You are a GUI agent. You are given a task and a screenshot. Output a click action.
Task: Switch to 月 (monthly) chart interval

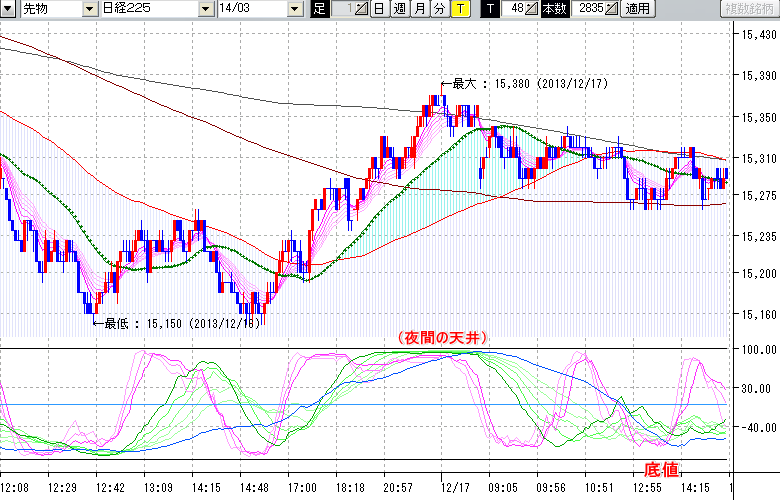pos(420,9)
